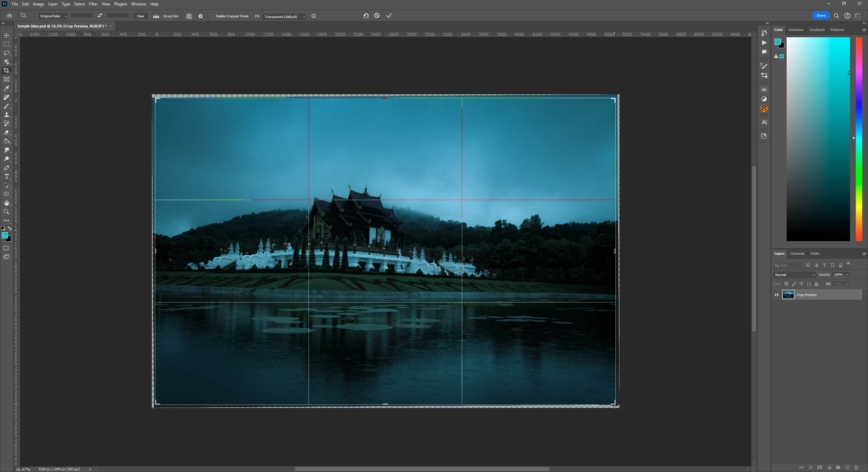Cancel the current crop operation
The image size is (868, 472).
pos(377,16)
